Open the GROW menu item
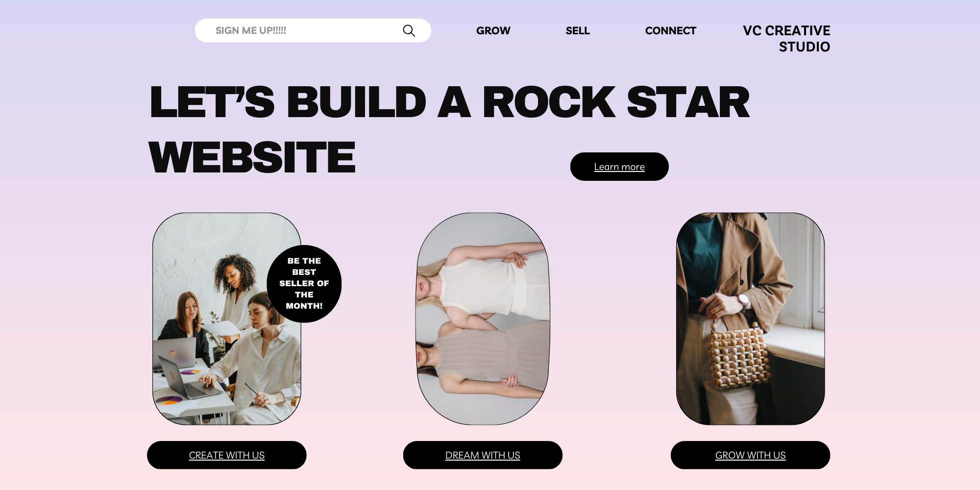Viewport: 980px width, 490px height. pos(493,30)
